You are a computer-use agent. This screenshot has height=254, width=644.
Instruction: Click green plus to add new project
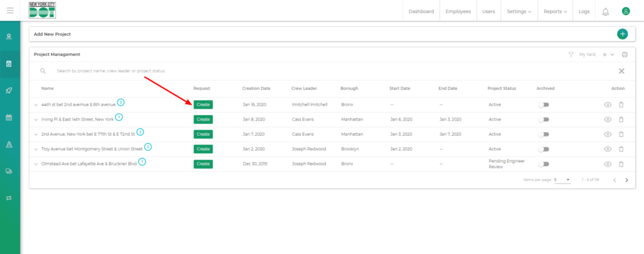622,34
